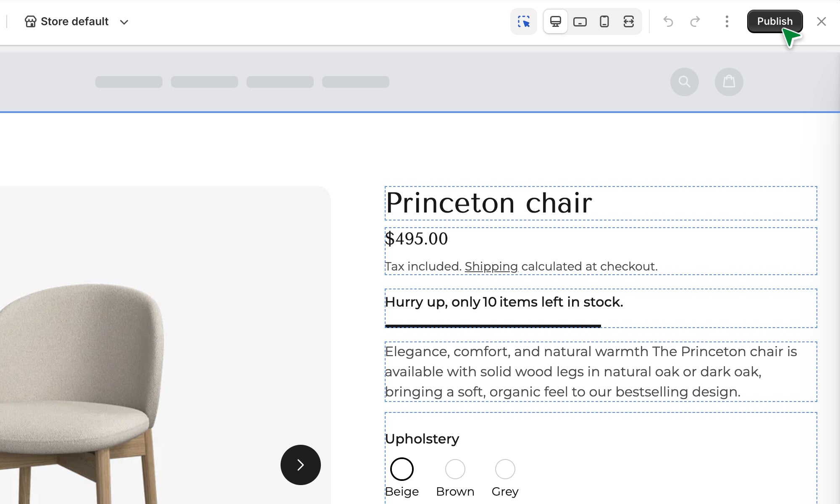This screenshot has width=840, height=504.
Task: Open the shopping bag cart icon
Action: 729,81
